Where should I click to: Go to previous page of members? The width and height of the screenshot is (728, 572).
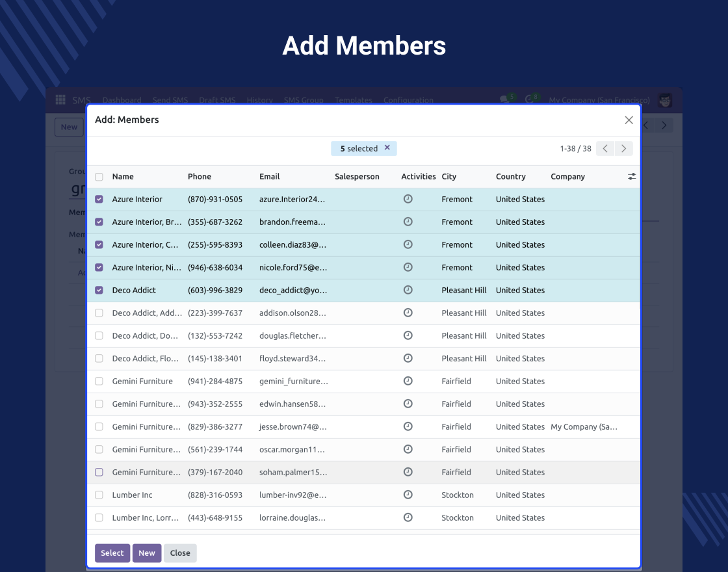coord(605,149)
